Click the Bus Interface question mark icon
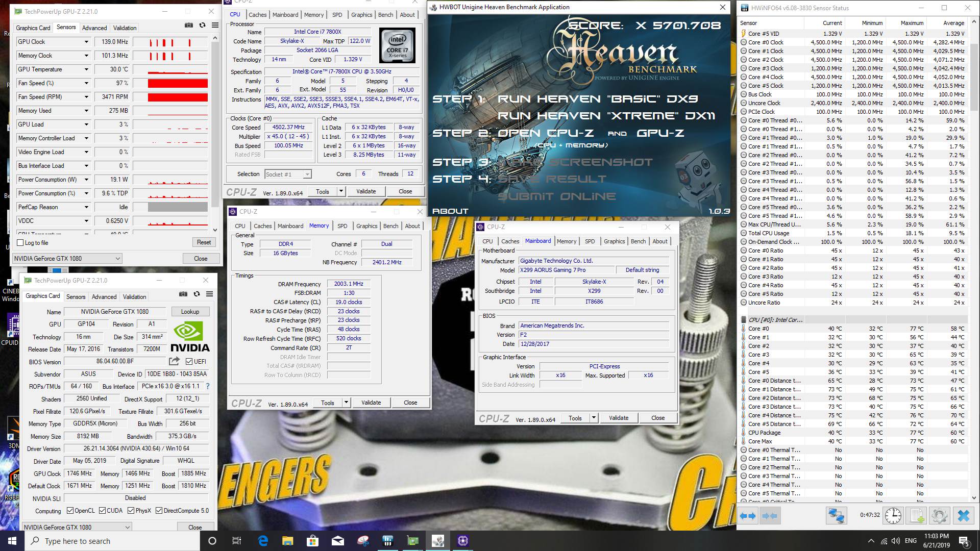This screenshot has width=980, height=551. 208,386
